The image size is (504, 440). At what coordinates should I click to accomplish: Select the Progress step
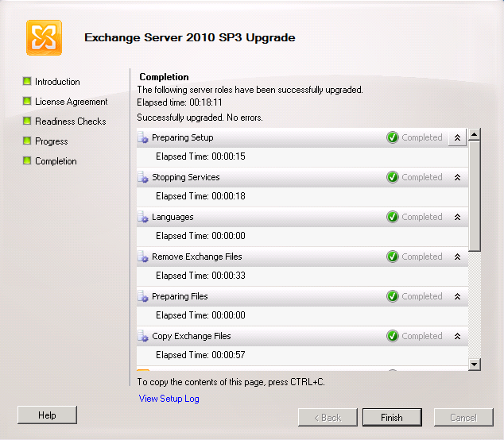(x=52, y=141)
